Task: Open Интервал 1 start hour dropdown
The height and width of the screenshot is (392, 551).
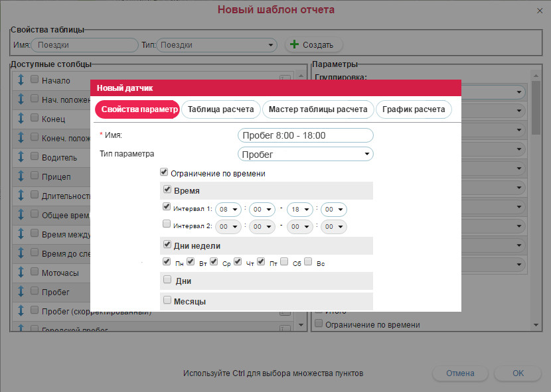Action: [228, 209]
